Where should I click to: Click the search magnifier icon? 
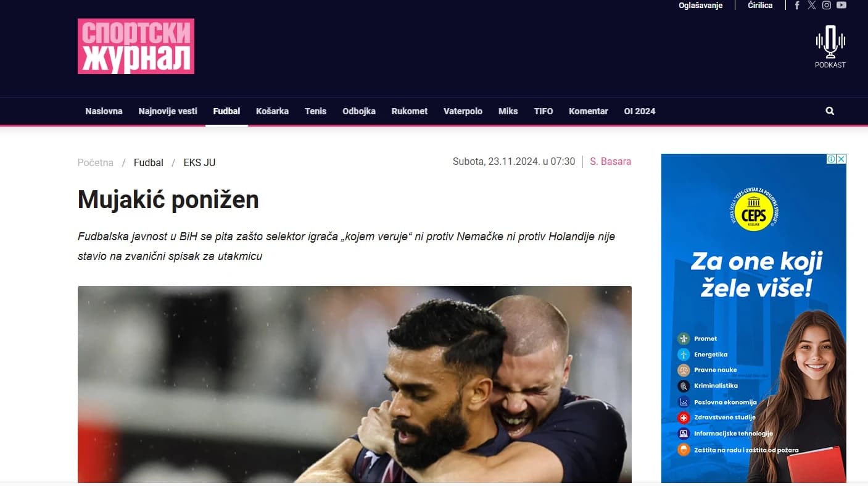tap(830, 111)
